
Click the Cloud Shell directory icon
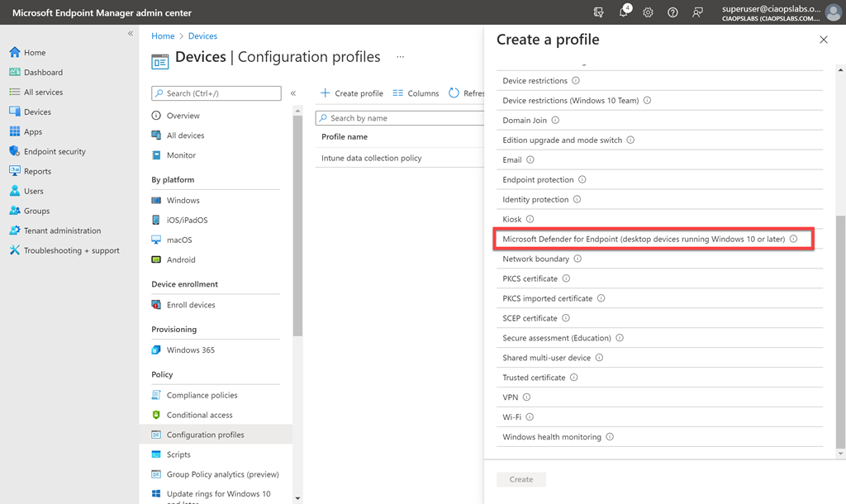(599, 12)
